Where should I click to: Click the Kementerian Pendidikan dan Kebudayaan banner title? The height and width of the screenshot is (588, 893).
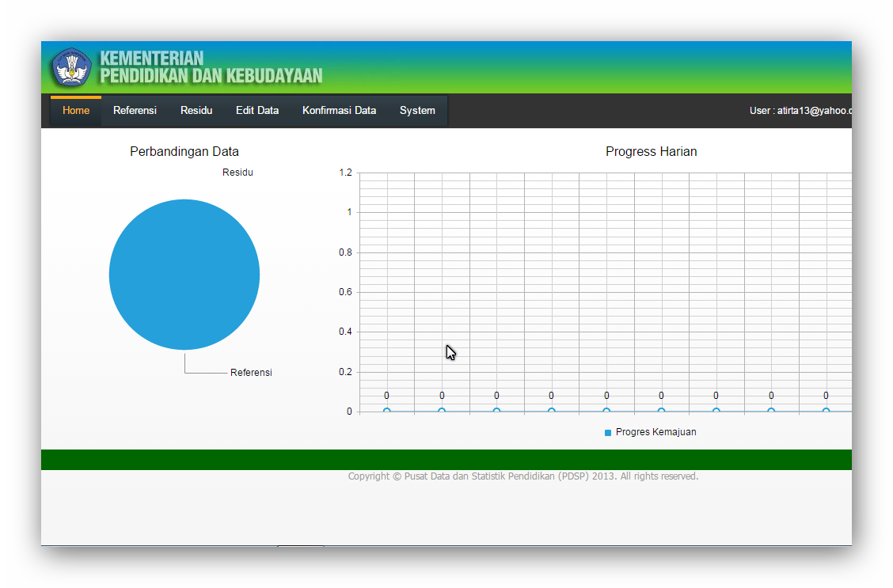(211, 67)
